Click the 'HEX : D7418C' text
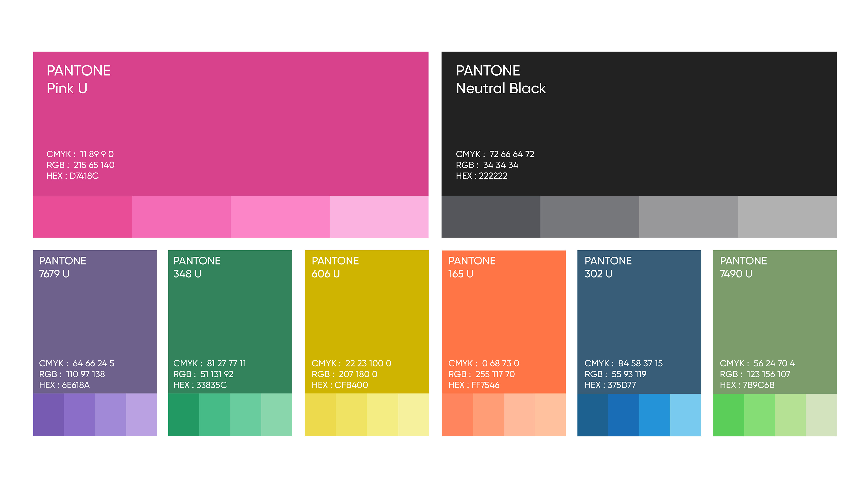The height and width of the screenshot is (488, 868). [x=72, y=176]
